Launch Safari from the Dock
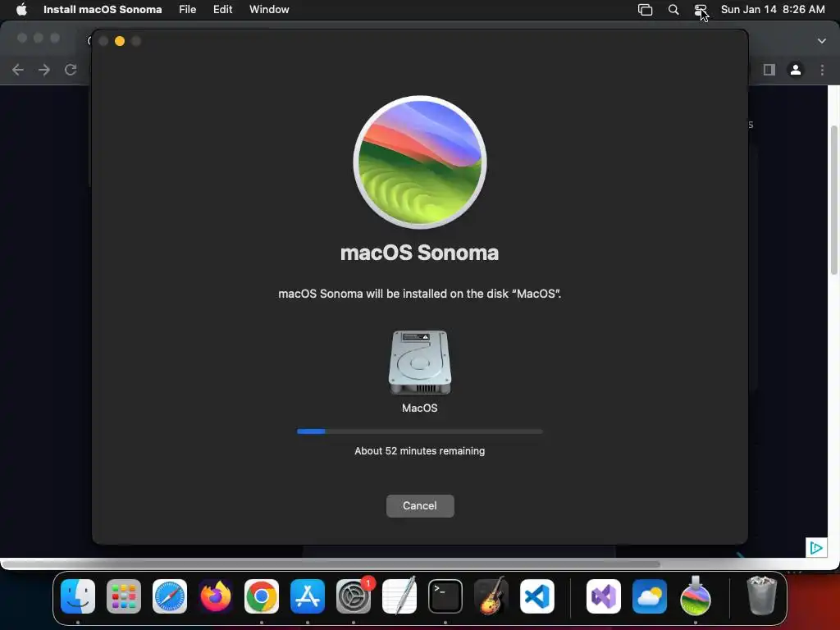 tap(170, 596)
